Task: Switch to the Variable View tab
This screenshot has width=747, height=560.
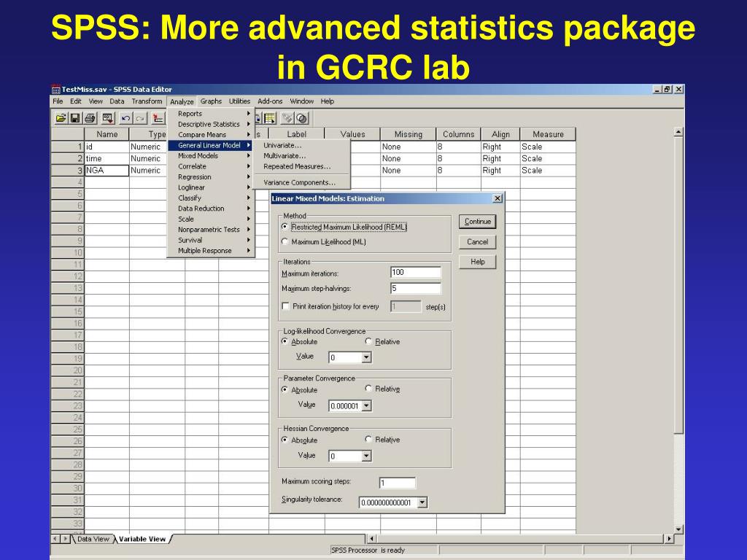Action: click(x=142, y=539)
